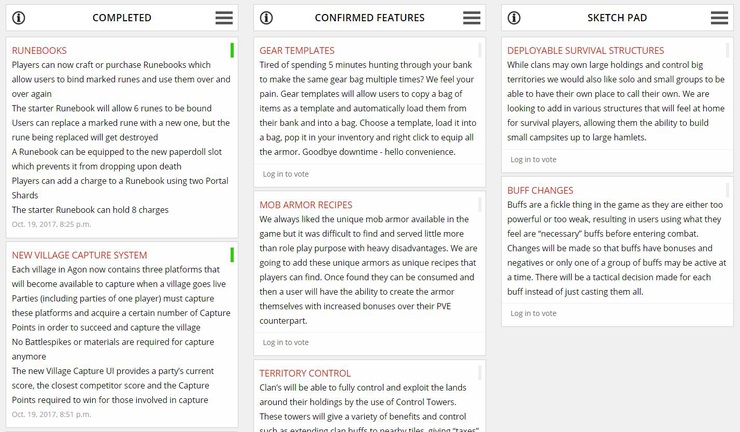Click the Completed column heading

pos(122,18)
